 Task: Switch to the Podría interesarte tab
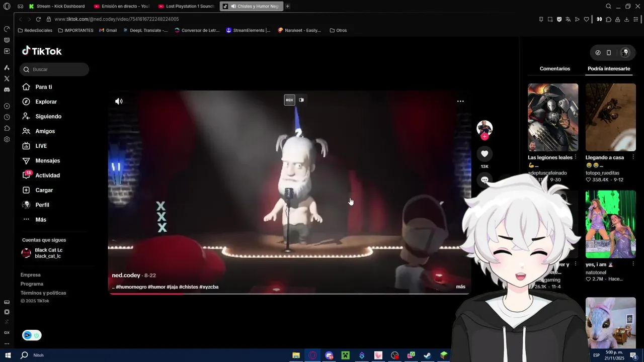[x=609, y=68]
